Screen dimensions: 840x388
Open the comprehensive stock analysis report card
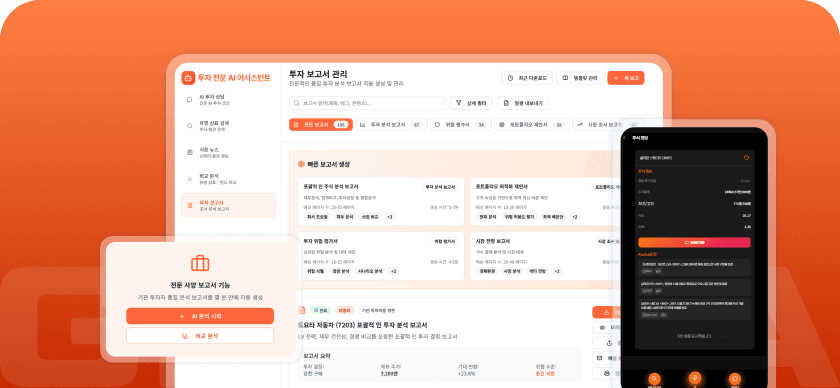point(381,202)
